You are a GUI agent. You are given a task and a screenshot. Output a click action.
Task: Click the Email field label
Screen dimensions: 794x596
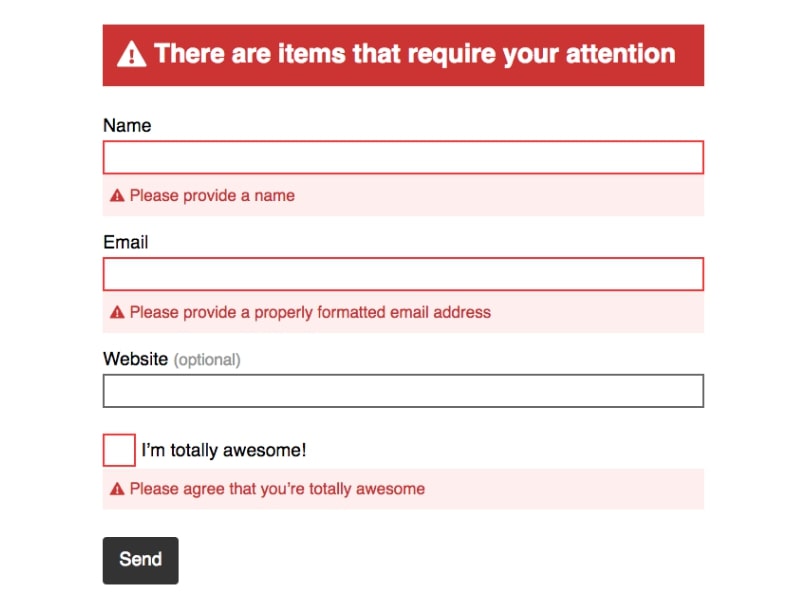point(126,243)
